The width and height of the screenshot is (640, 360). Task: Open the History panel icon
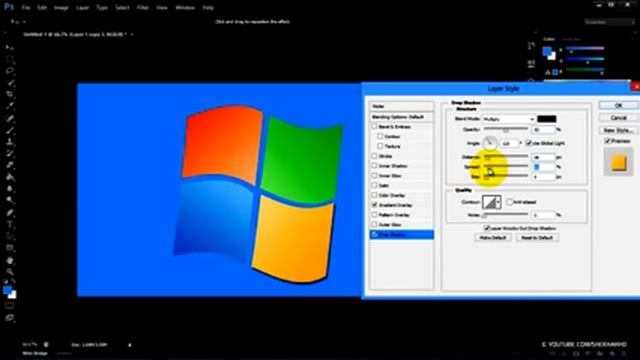coord(531,46)
